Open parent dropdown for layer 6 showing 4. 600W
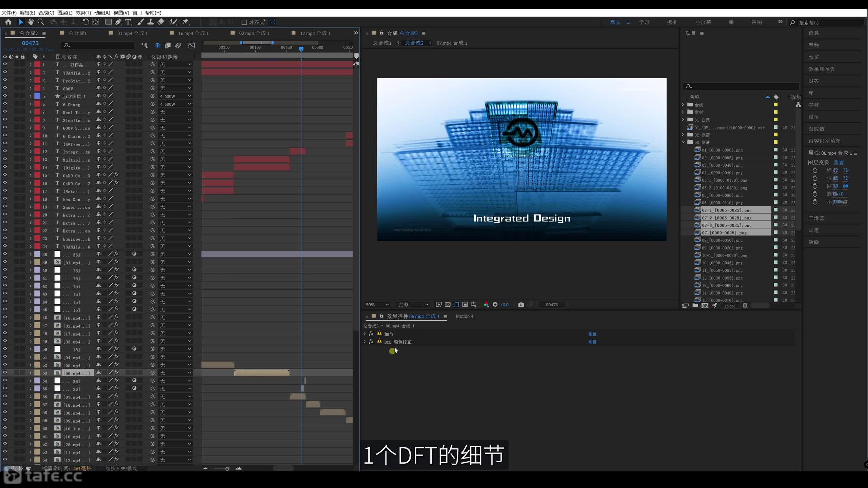The image size is (868, 488). tap(175, 104)
